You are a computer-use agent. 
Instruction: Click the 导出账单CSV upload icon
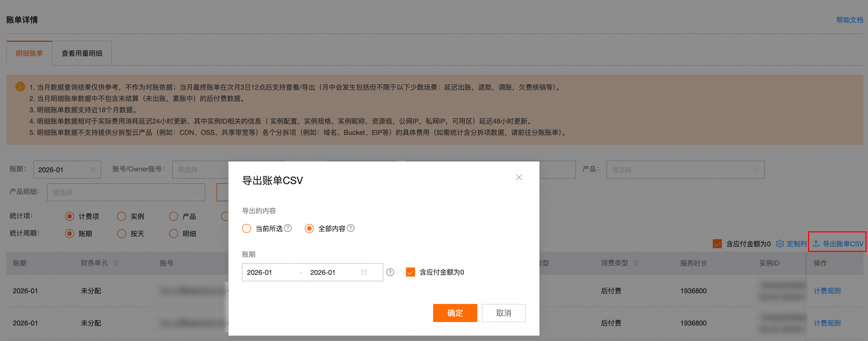[816, 244]
